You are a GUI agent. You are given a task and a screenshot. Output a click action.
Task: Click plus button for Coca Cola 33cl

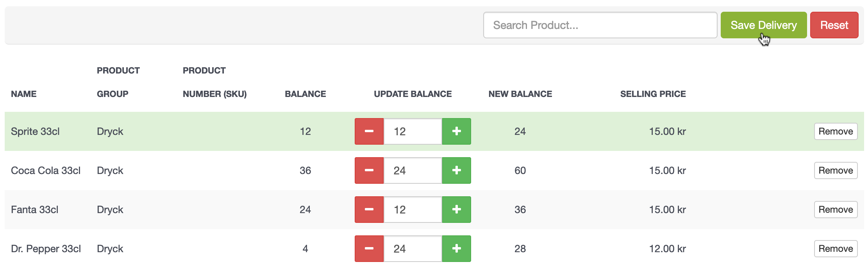point(457,170)
